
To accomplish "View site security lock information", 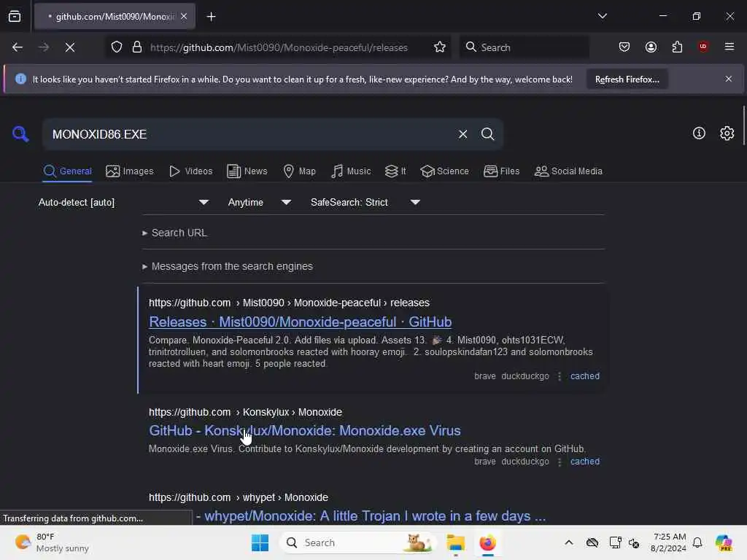I will tap(136, 47).
